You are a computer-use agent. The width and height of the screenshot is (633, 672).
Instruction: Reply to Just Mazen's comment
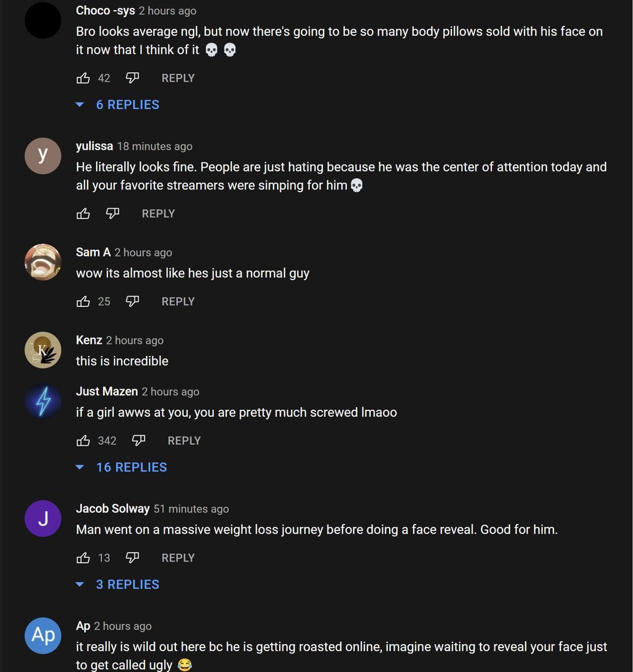point(184,441)
